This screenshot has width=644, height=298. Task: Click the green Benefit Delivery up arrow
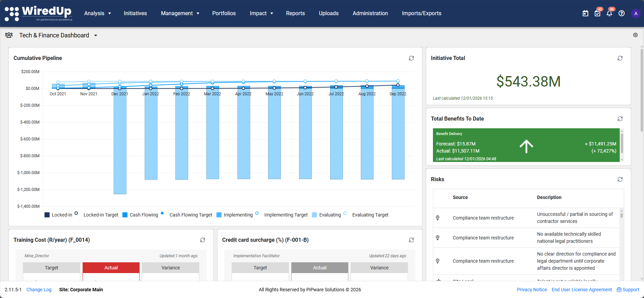tap(526, 146)
